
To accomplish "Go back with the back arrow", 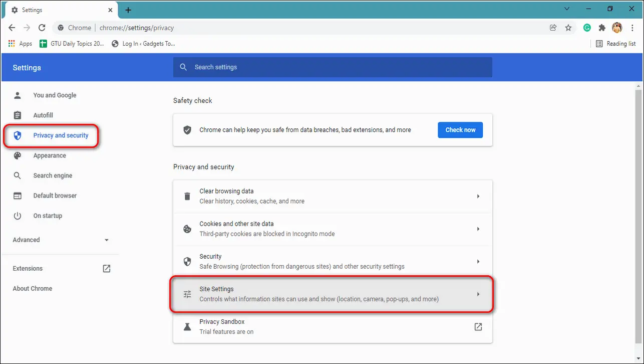I will [x=12, y=28].
